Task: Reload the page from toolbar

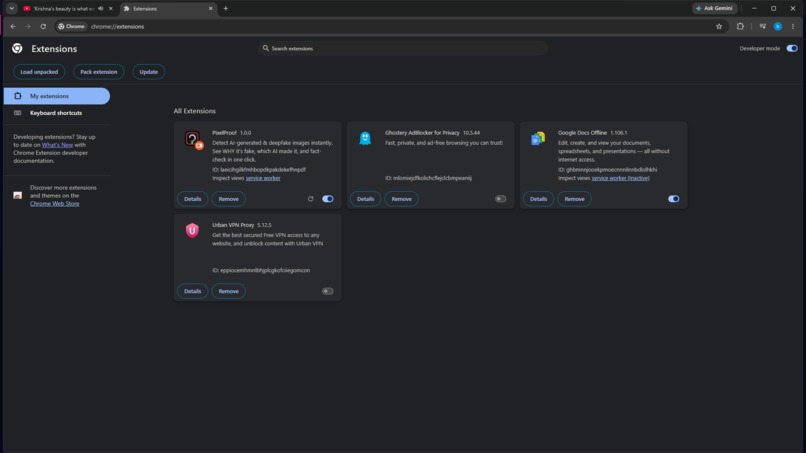Action: tap(43, 27)
